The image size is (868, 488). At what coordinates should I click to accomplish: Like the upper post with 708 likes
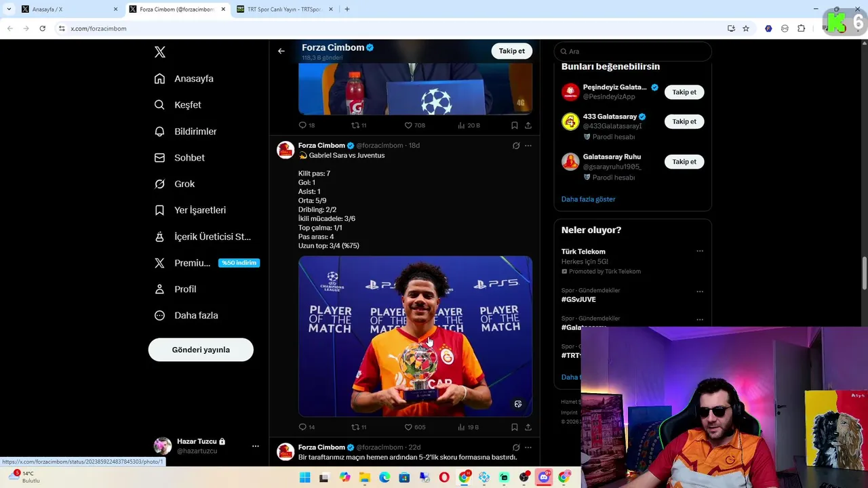click(x=414, y=125)
